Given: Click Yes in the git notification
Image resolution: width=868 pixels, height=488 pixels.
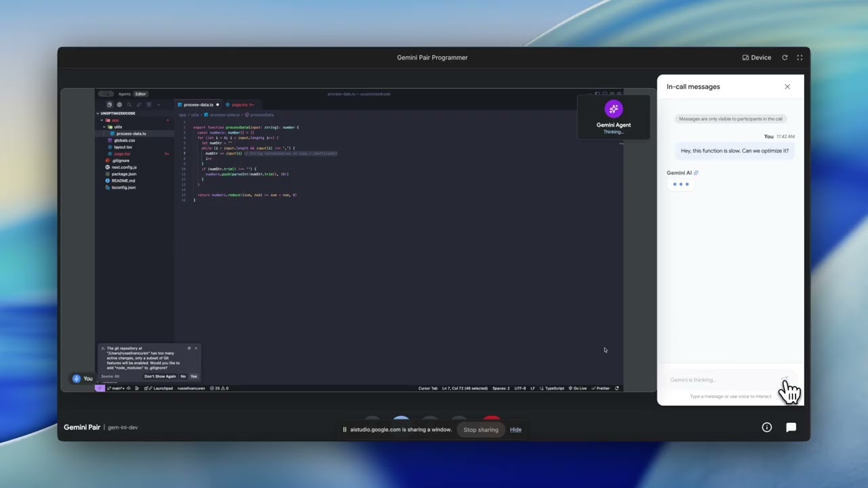Looking at the screenshot, I should 194,376.
